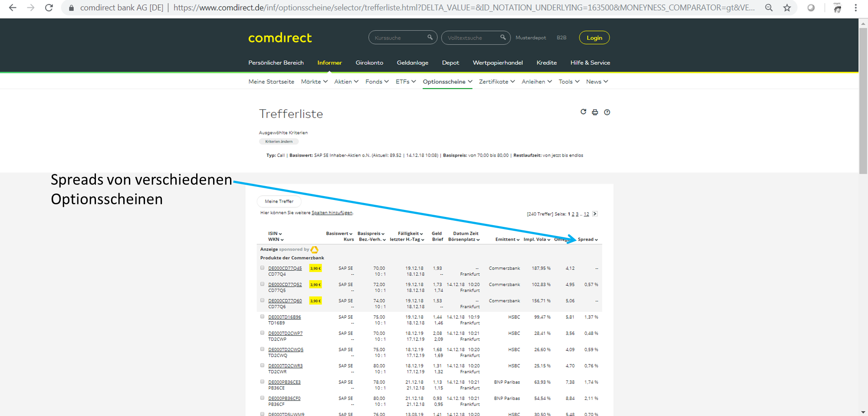Open the help question mark icon
The width and height of the screenshot is (868, 416).
[607, 112]
